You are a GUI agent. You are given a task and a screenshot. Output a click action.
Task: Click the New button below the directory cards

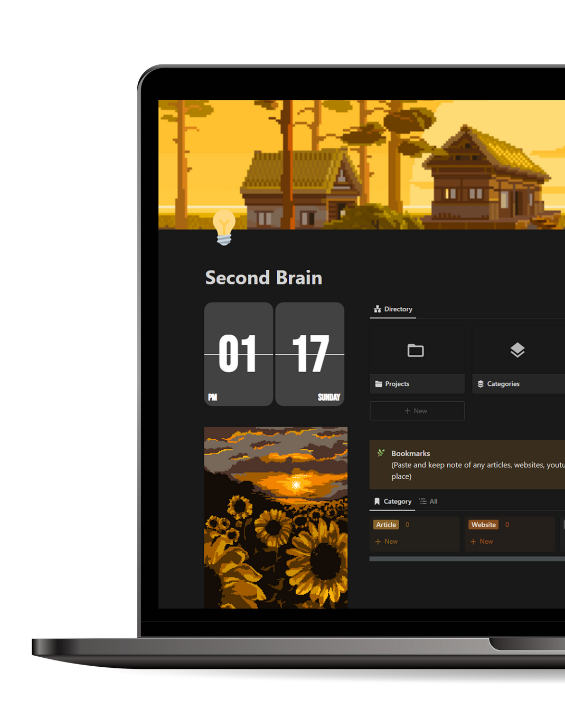(x=417, y=410)
